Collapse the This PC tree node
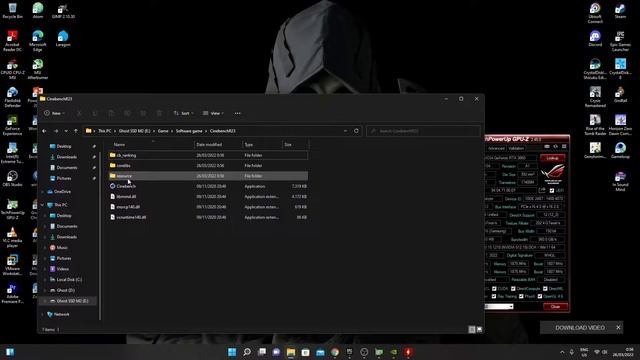The image size is (640, 360). [42, 205]
